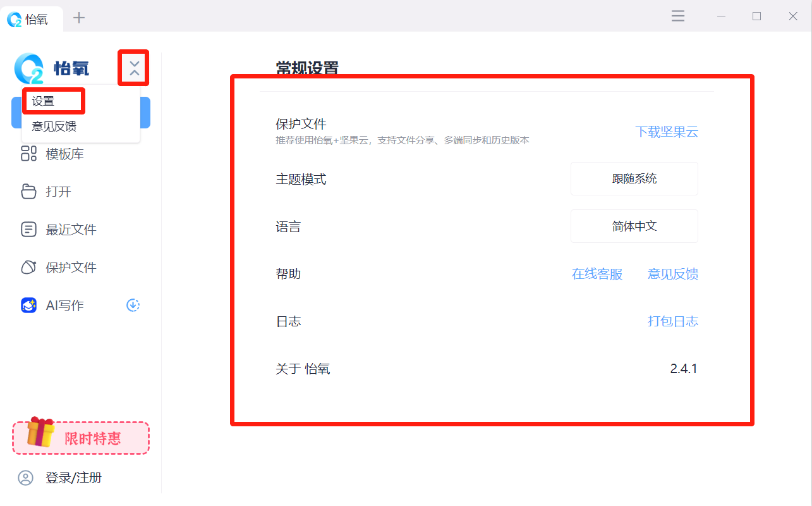Viewport: 812px width, 506px height.
Task: Open the 语言 dropdown showing 简体中文
Action: coord(634,226)
